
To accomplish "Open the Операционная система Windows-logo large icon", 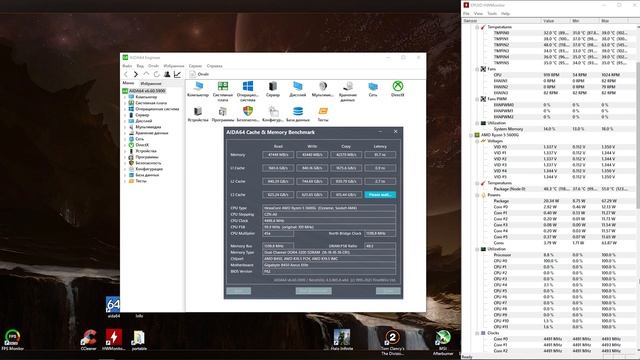I will 248,91.
